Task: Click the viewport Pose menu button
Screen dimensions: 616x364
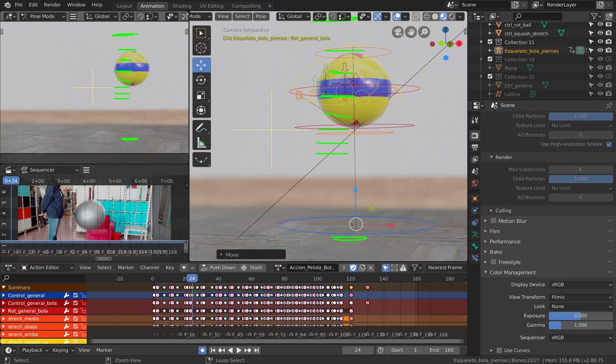Action: [x=261, y=16]
